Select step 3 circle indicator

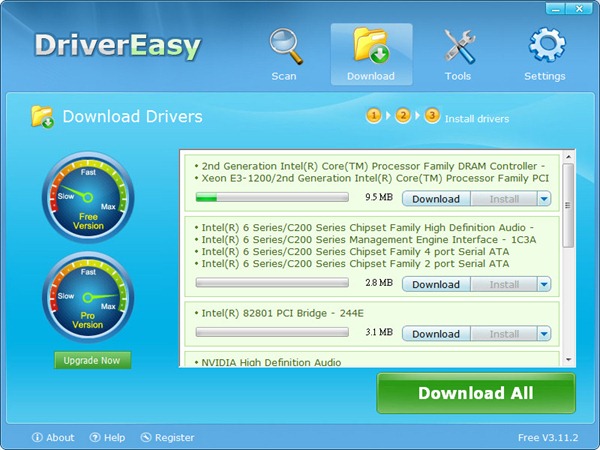(432, 115)
